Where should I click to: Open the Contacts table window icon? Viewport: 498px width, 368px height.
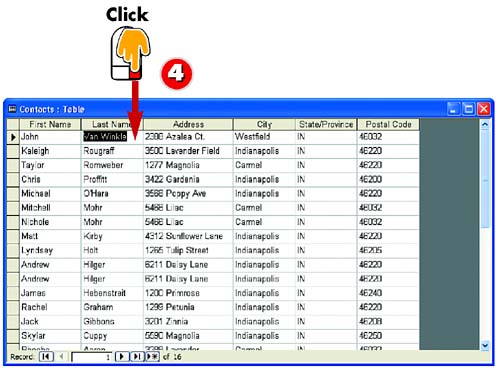click(x=12, y=109)
